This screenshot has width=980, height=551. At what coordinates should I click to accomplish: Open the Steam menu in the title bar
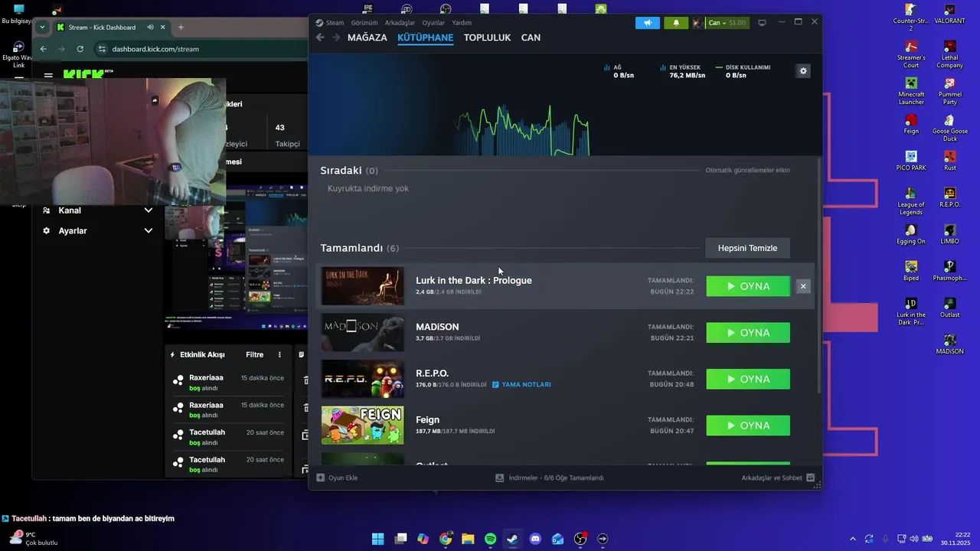pyautogui.click(x=330, y=23)
